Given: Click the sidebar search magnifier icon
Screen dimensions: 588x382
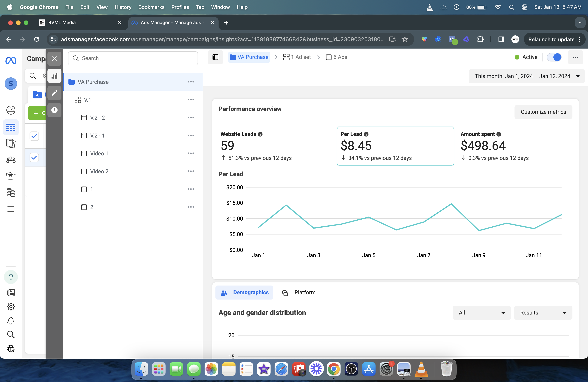Looking at the screenshot, I should click(11, 335).
